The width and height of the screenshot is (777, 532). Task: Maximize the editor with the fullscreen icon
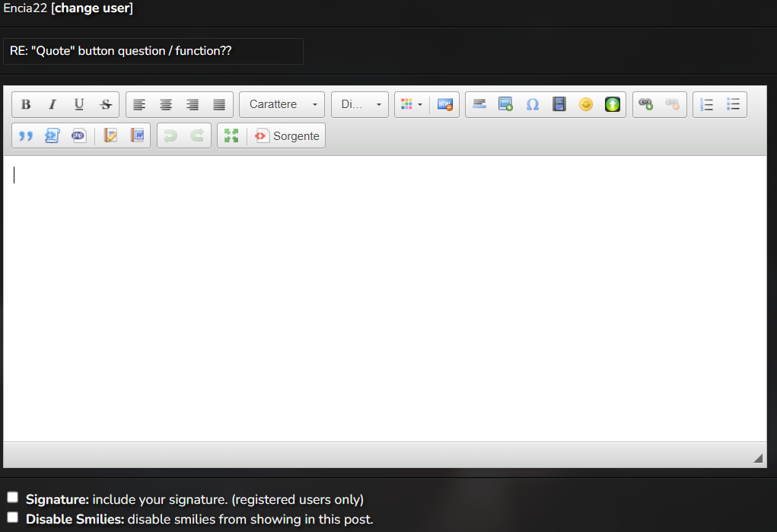(231, 135)
